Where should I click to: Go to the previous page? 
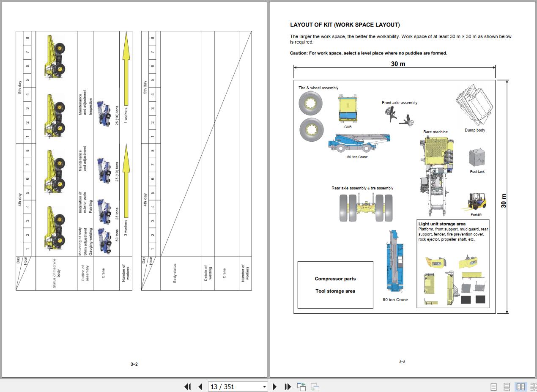coord(200,387)
